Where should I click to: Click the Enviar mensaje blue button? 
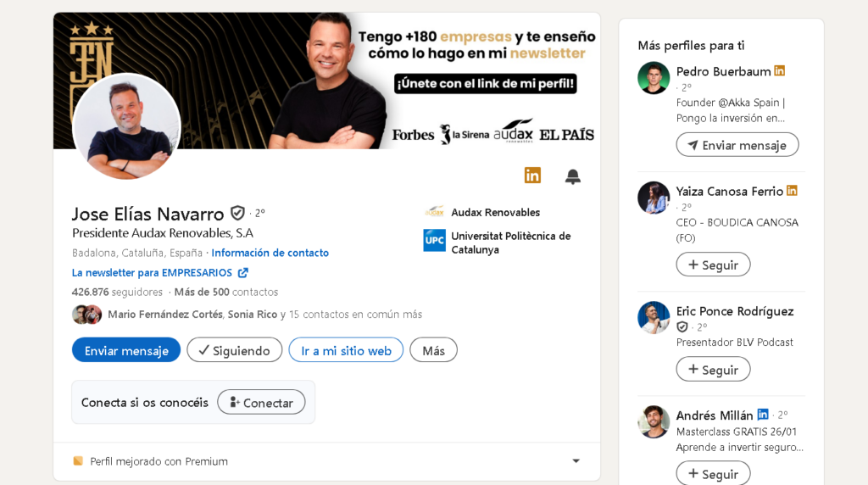[x=126, y=350]
